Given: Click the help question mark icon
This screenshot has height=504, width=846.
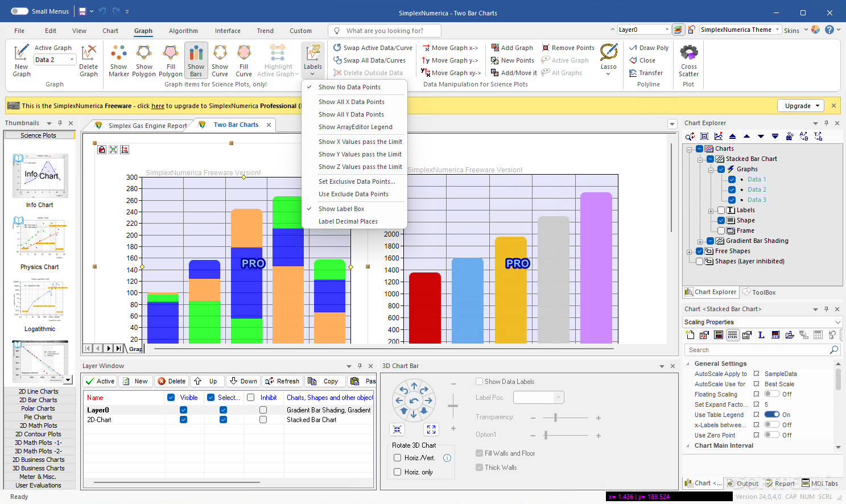Looking at the screenshot, I should (830, 30).
